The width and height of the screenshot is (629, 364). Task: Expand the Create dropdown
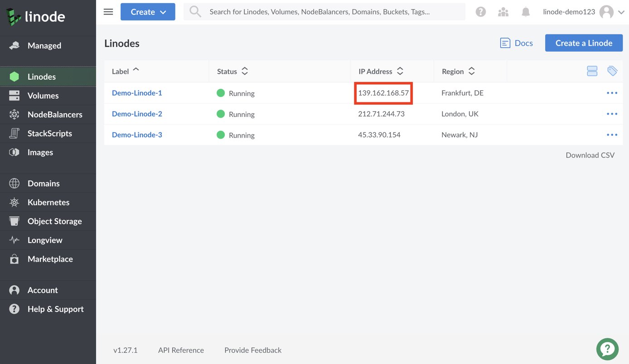click(148, 12)
